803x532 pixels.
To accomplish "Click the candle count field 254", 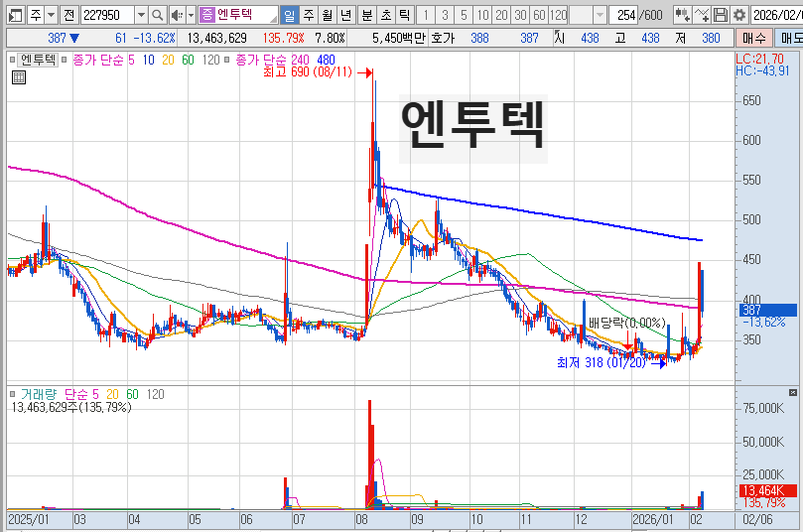I will click(x=623, y=15).
